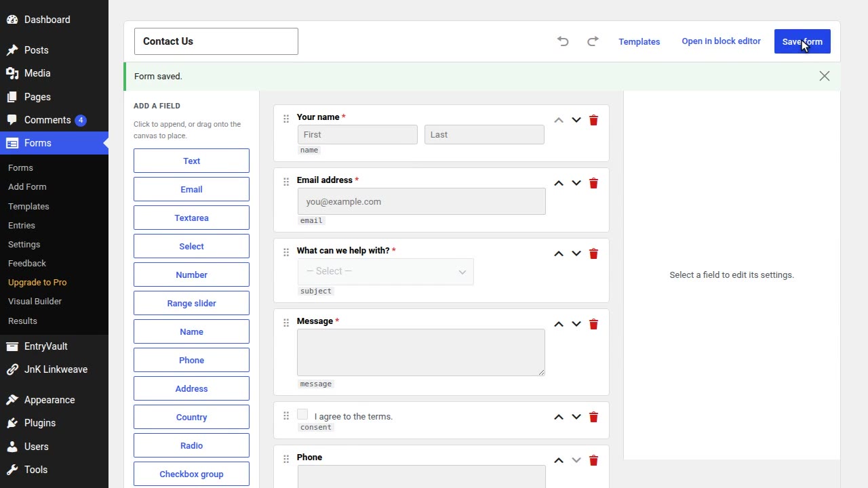Add an Email field
This screenshot has height=488, width=868.
(x=191, y=189)
